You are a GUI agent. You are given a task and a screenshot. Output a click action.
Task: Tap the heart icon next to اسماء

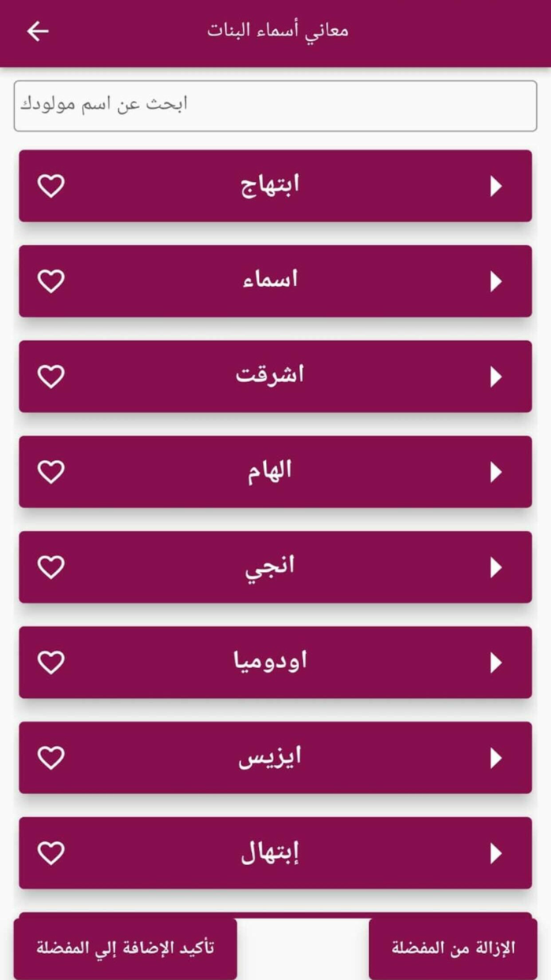tap(51, 281)
